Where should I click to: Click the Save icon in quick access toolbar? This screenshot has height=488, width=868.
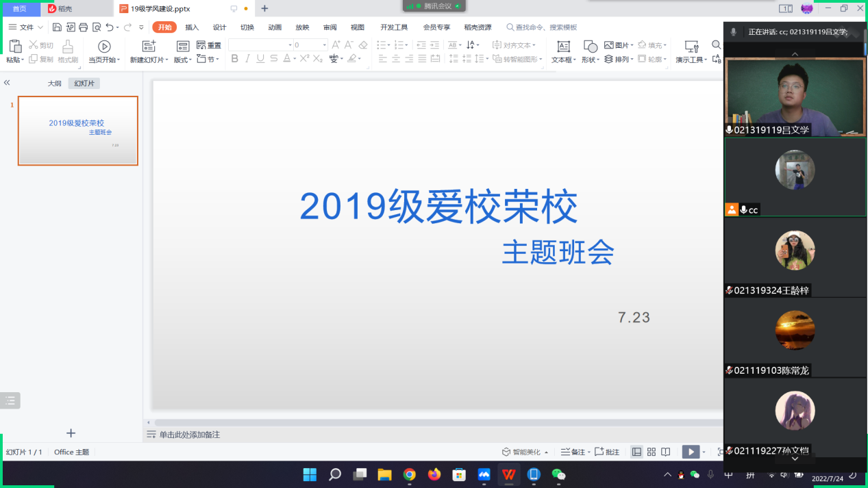(57, 27)
